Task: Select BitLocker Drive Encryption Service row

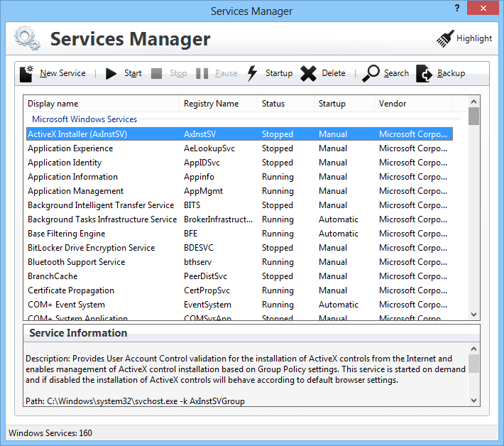Action: click(239, 248)
